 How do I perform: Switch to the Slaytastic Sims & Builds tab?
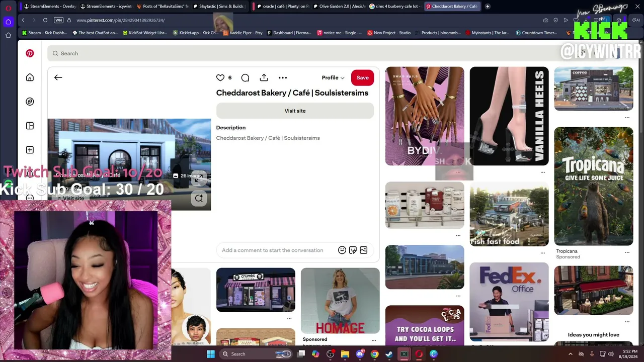(x=218, y=7)
